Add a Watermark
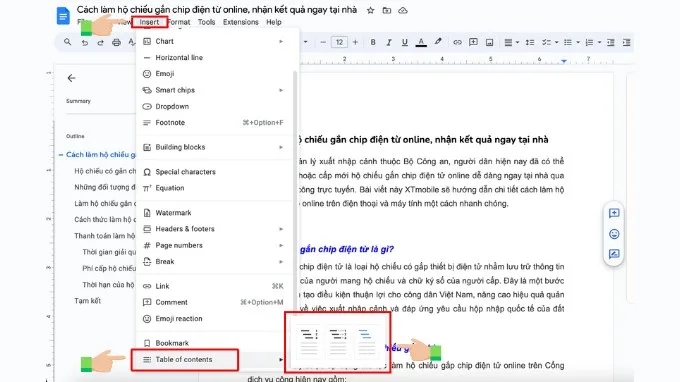Image resolution: width=680 pixels, height=382 pixels. [x=215, y=212]
